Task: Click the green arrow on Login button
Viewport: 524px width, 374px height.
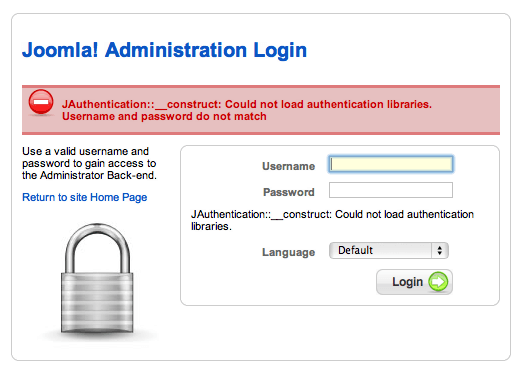Action: pyautogui.click(x=438, y=281)
